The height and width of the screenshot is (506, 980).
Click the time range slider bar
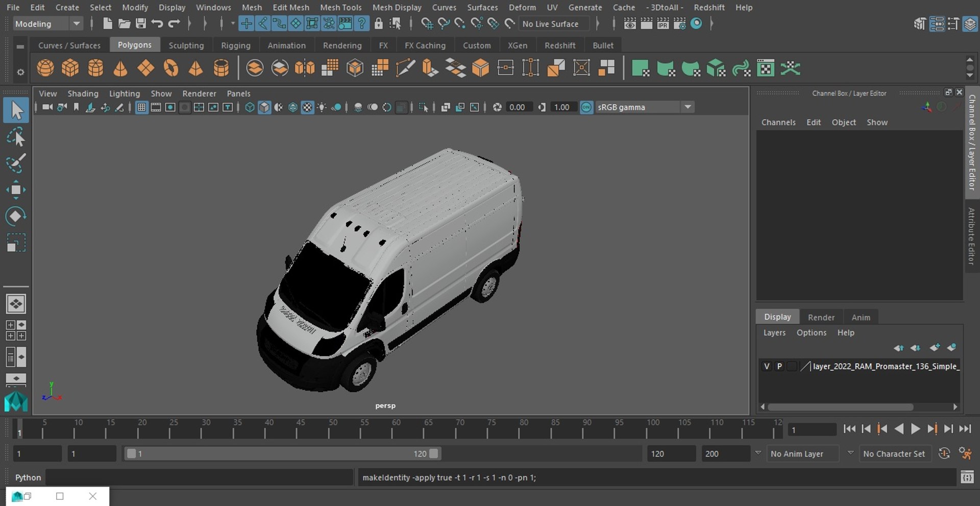(x=283, y=453)
